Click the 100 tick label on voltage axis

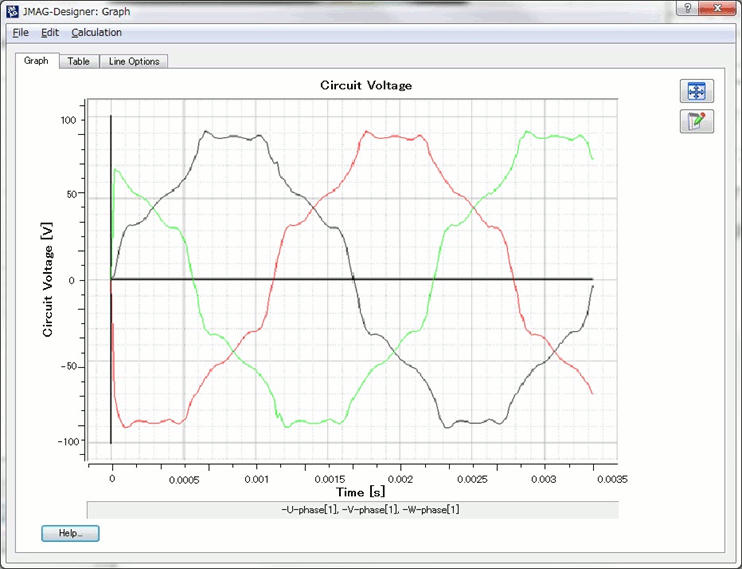(68, 120)
